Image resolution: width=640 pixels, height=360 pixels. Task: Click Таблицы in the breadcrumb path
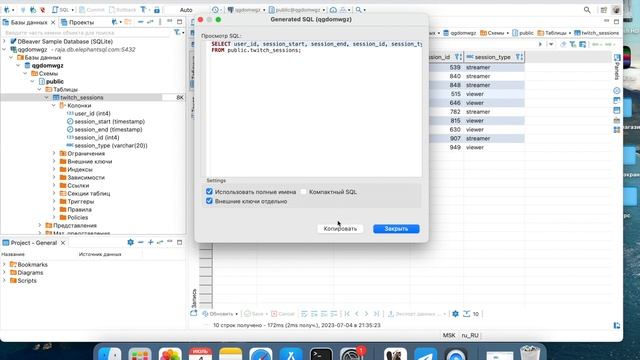(x=552, y=33)
